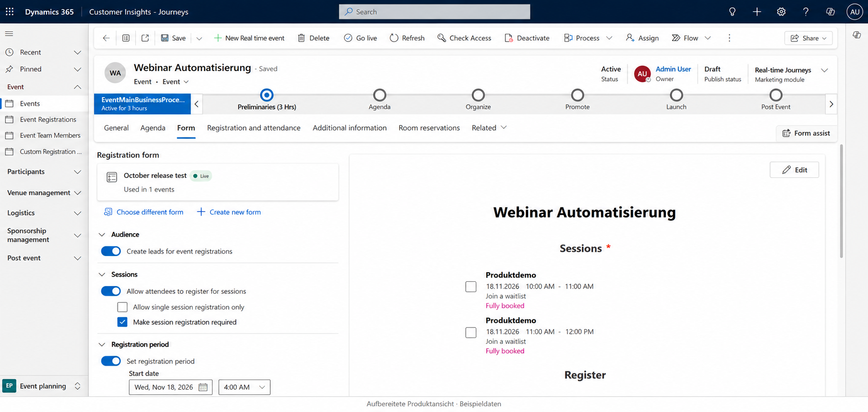Open the settings gear icon

pyautogui.click(x=781, y=11)
